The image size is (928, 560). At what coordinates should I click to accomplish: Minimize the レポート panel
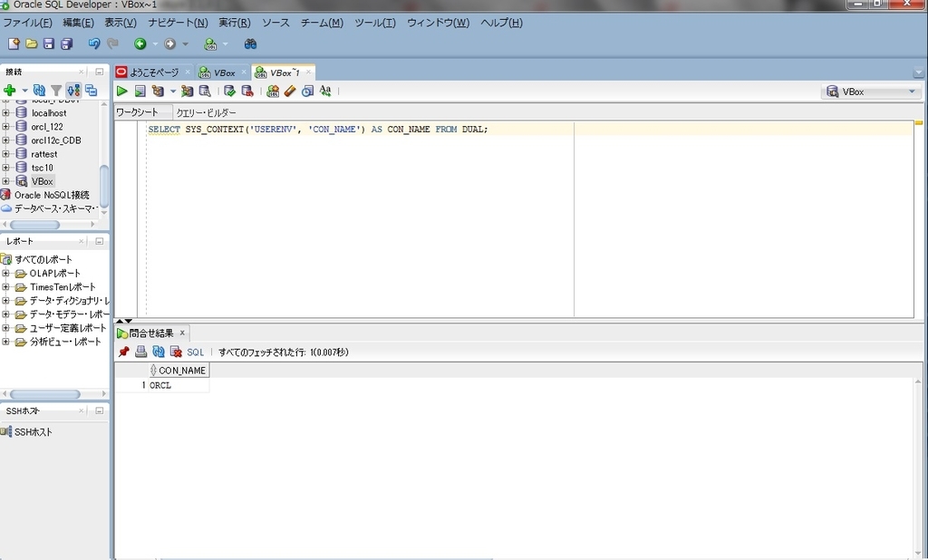100,241
